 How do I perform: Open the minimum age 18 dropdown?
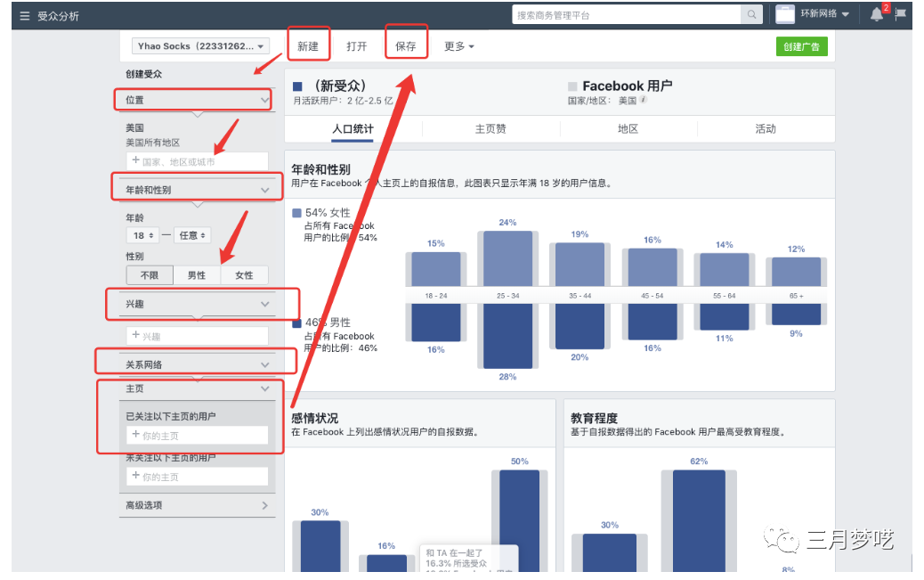(x=144, y=236)
